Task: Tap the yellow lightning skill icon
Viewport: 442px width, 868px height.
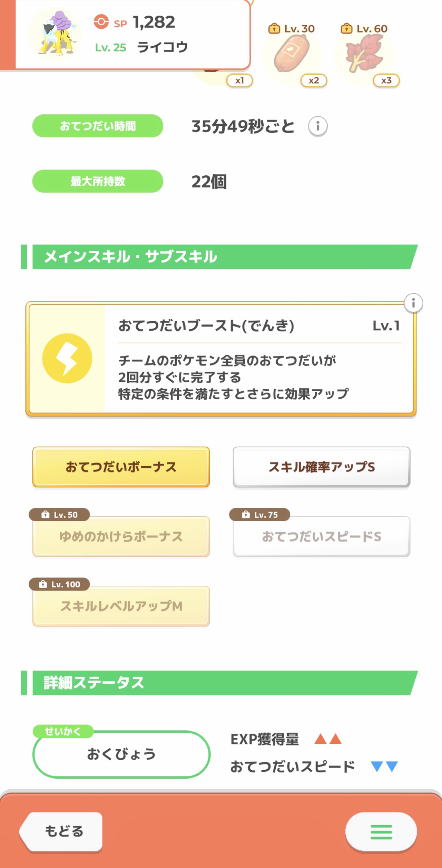Action: point(67,359)
